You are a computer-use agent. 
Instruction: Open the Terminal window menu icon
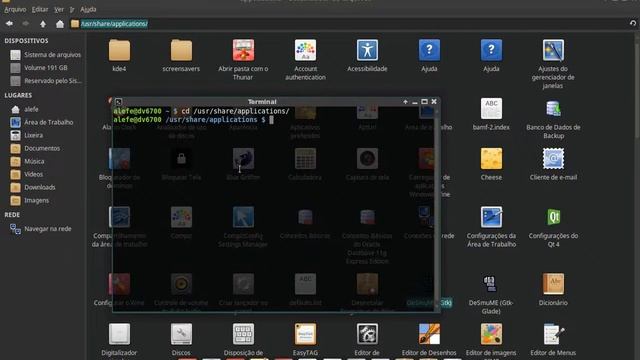(118, 102)
